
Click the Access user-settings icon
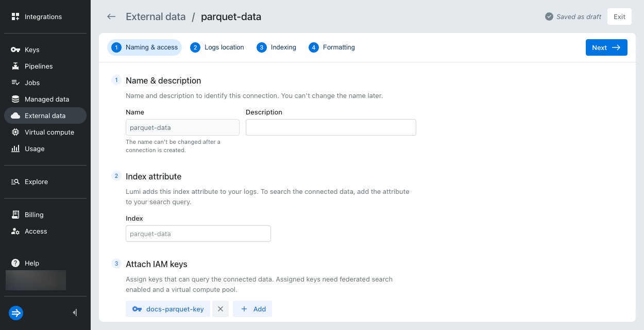[x=15, y=231]
